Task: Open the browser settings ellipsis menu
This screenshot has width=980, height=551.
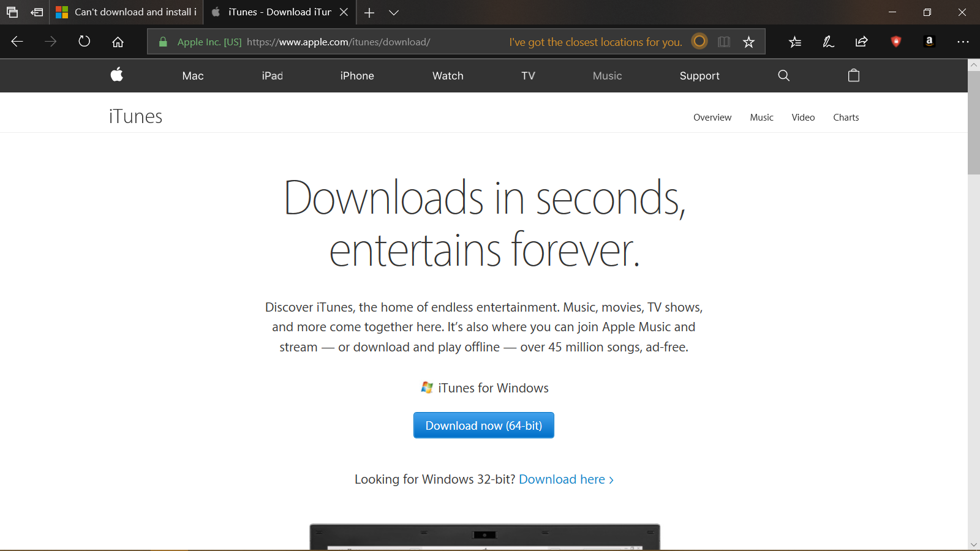Action: tap(963, 42)
